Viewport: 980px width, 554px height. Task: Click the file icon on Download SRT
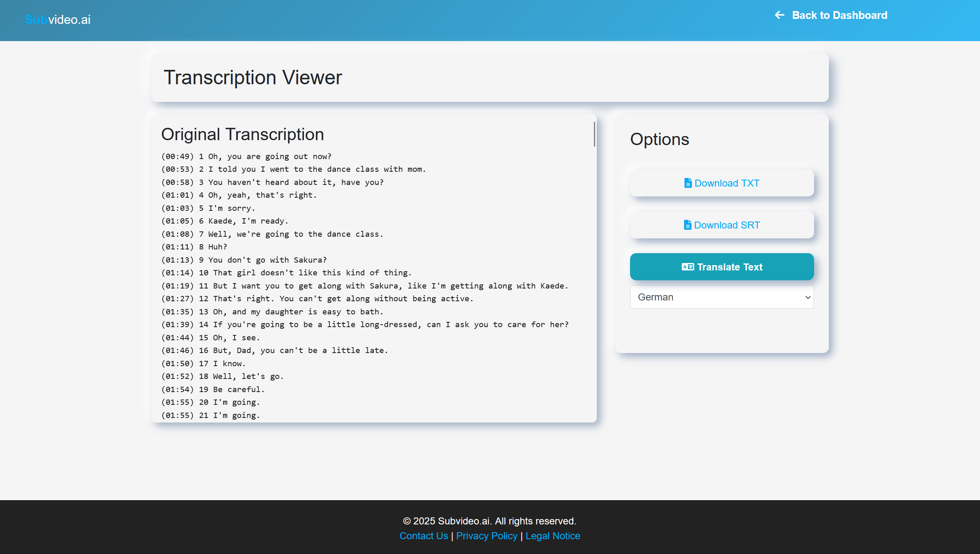click(687, 225)
